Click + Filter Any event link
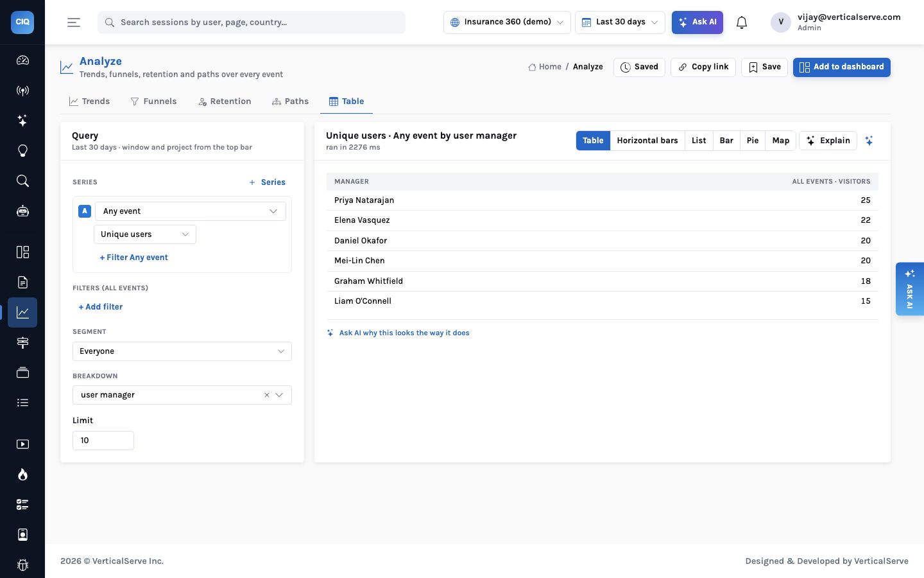924x578 pixels. click(133, 258)
